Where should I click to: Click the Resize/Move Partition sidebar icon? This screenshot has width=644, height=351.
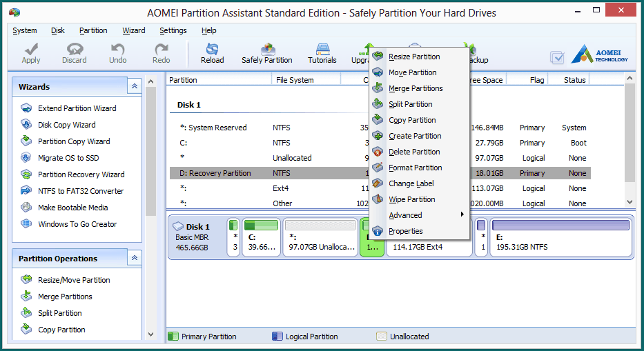pos(26,279)
